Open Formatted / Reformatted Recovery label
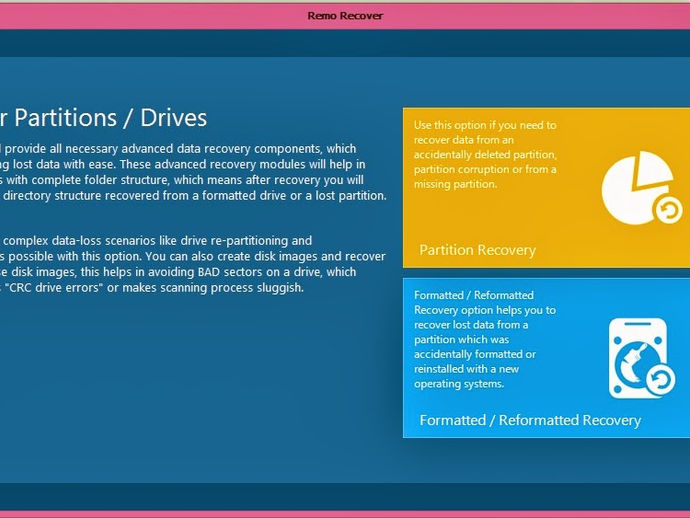 [x=530, y=420]
